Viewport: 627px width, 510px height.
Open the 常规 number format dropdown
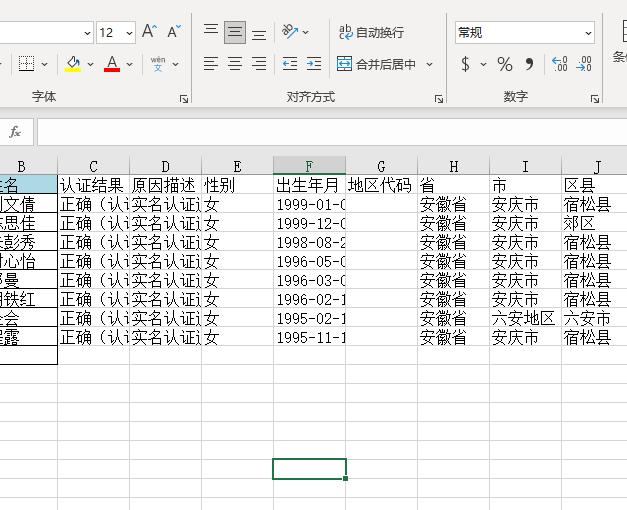(x=588, y=33)
